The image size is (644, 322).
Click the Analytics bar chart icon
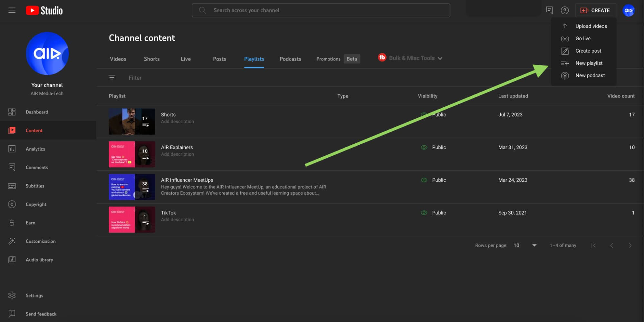click(x=12, y=149)
